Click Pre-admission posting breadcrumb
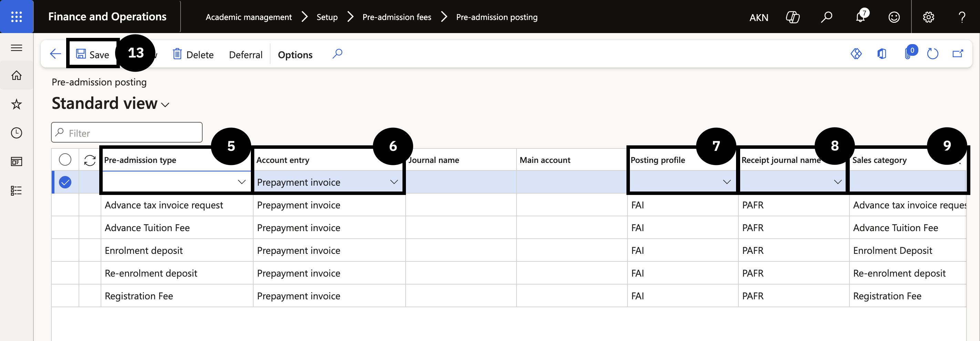The image size is (980, 341). pos(497,17)
